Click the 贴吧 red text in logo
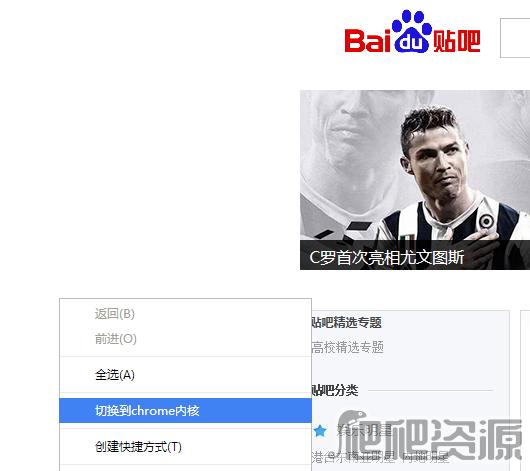 pos(457,41)
